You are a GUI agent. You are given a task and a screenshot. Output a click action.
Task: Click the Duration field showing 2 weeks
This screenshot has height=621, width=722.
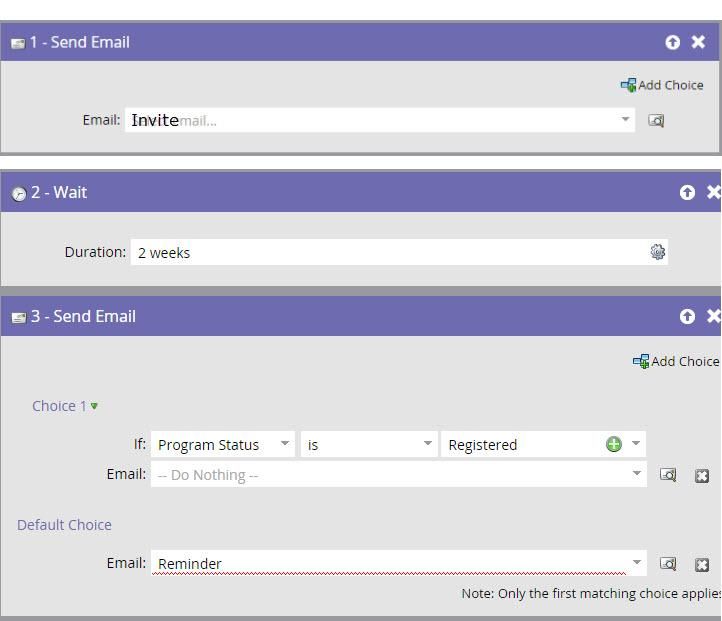390,252
